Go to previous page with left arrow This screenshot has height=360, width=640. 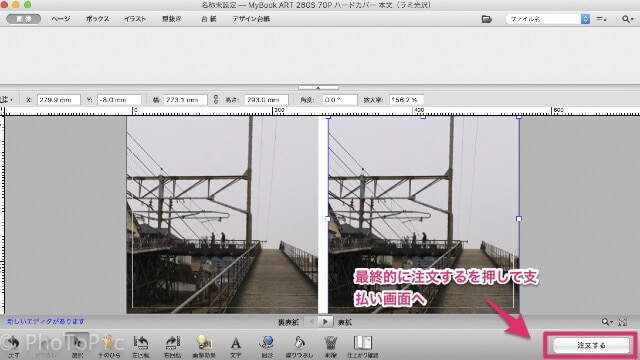(x=312, y=322)
